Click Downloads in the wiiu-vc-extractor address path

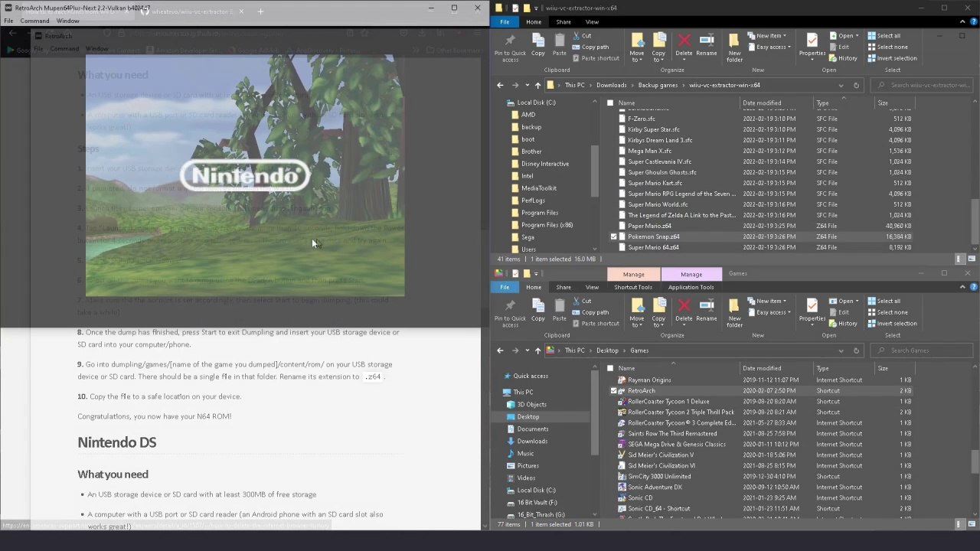(611, 85)
